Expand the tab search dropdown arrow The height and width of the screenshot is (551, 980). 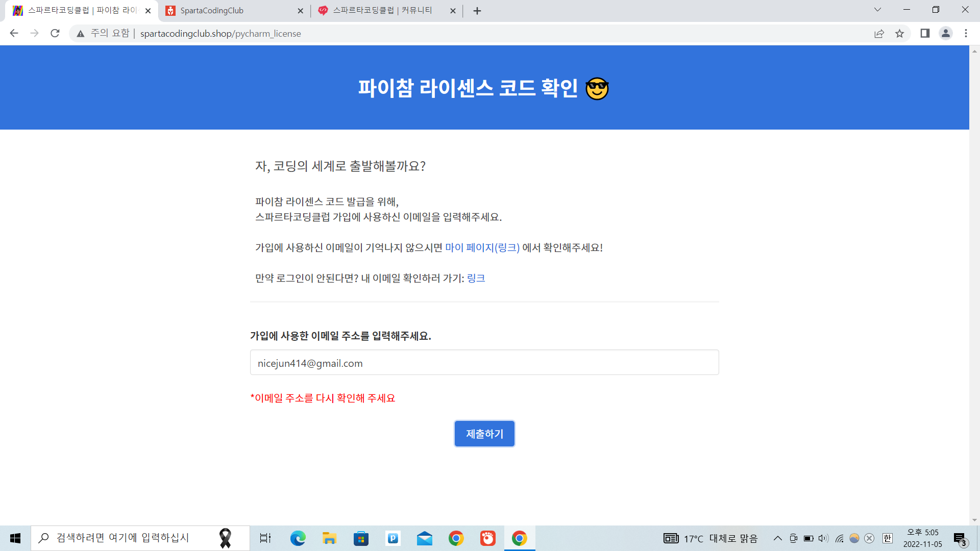coord(877,10)
